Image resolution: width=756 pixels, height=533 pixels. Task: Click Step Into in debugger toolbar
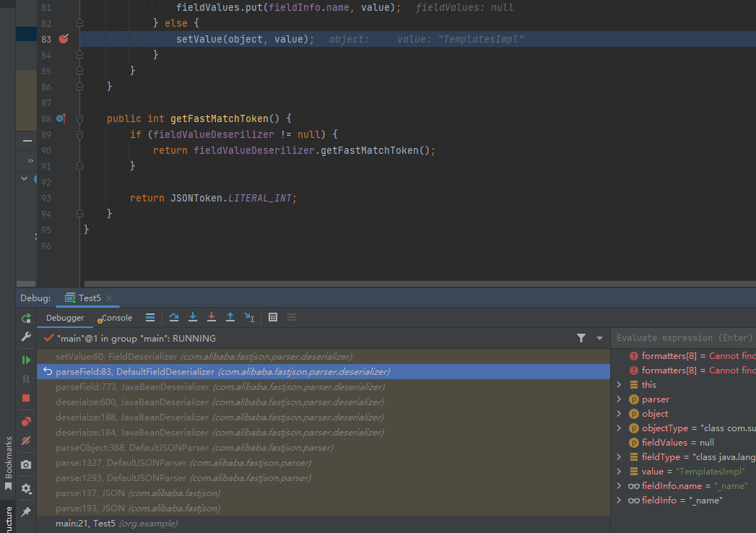[x=193, y=317]
